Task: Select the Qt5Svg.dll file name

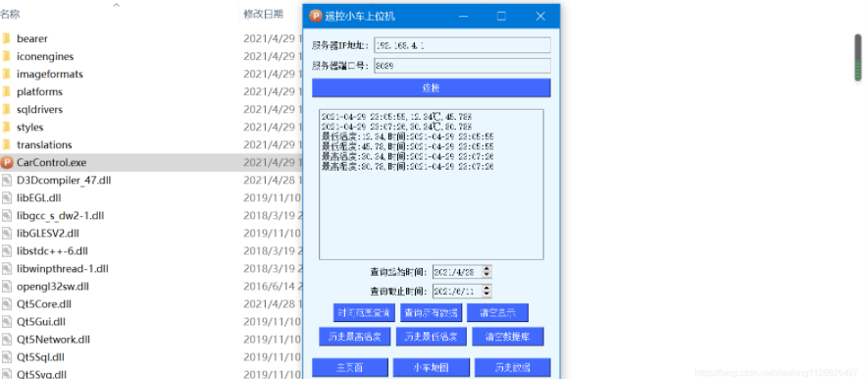Action: coord(41,374)
